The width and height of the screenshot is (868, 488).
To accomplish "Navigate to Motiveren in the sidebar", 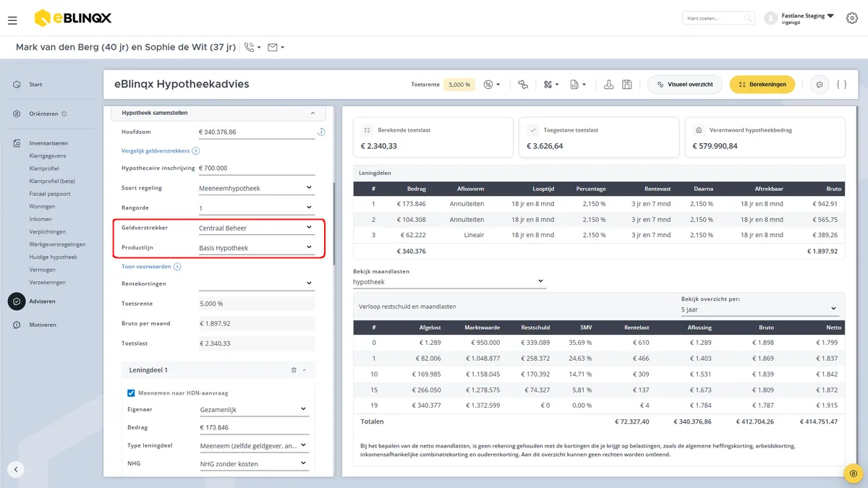I will (x=42, y=325).
